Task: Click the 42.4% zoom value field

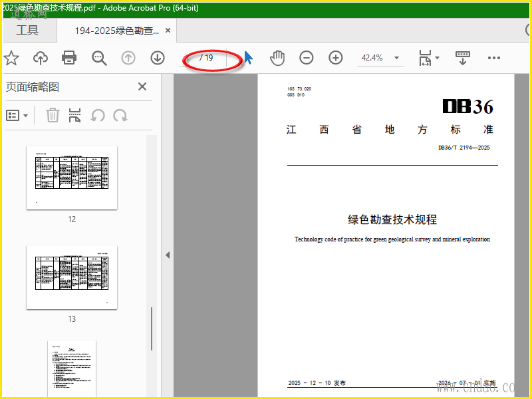Action: (x=372, y=58)
